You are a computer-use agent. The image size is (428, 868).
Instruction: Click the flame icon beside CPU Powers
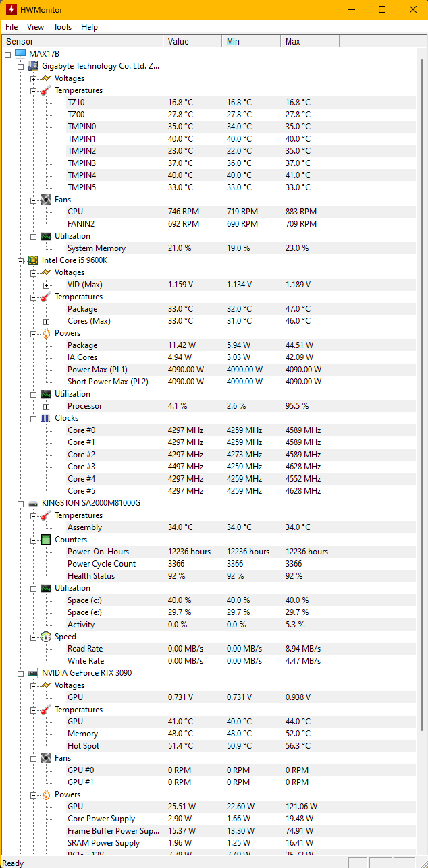45,333
